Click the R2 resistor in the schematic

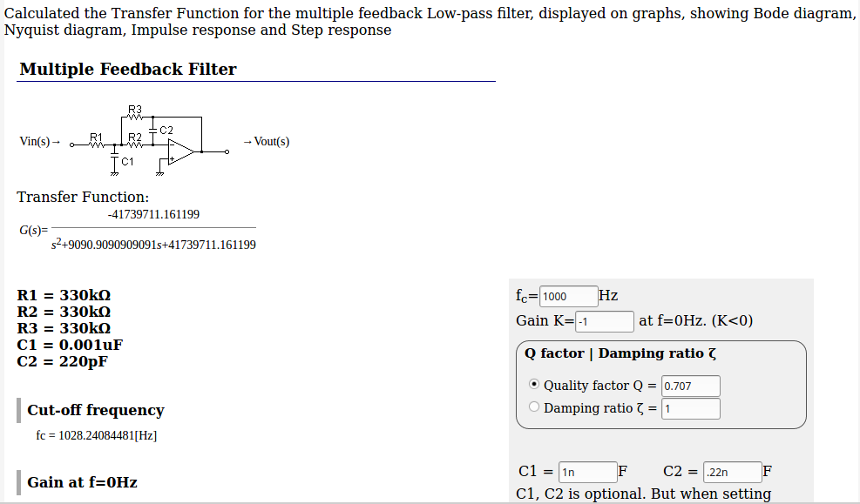[x=135, y=140]
